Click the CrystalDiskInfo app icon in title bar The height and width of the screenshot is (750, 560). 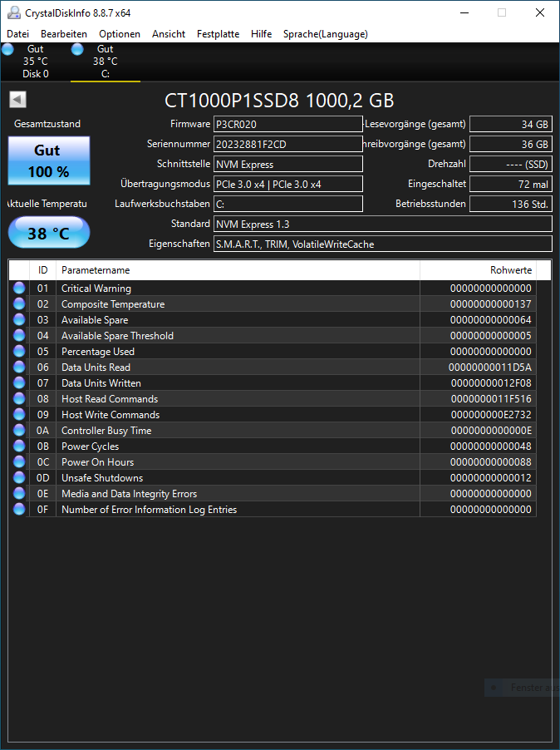click(14, 13)
